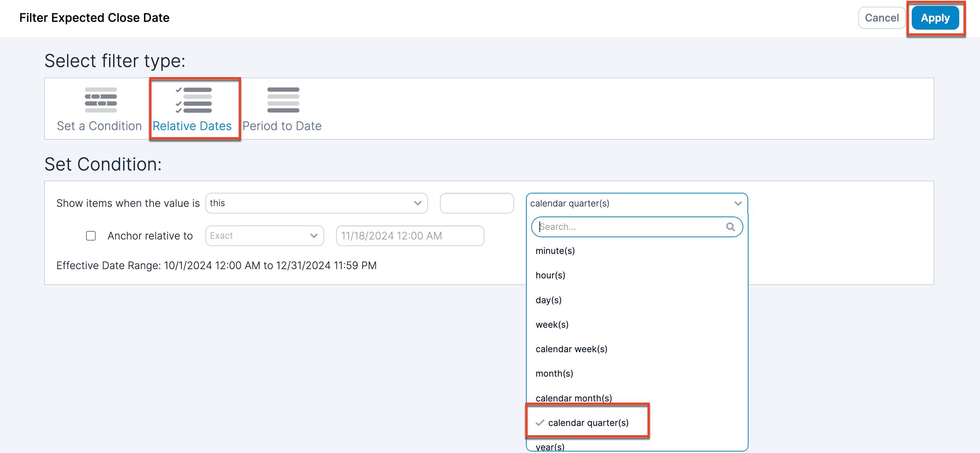
Task: Select minute(s) from the unit list
Action: point(555,251)
